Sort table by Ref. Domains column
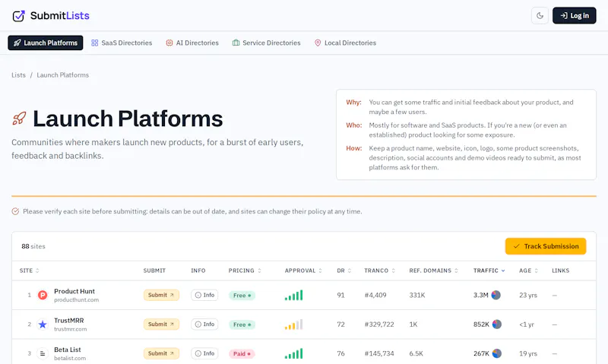 (x=433, y=271)
